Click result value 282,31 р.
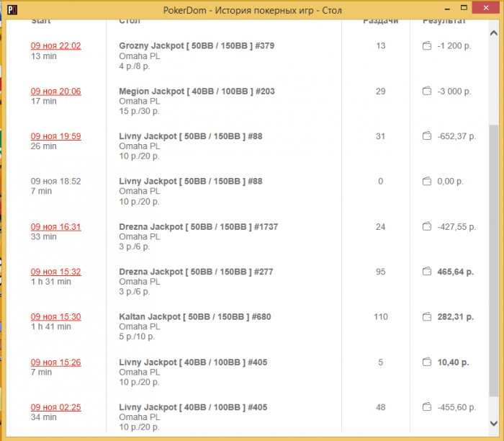 coord(456,317)
